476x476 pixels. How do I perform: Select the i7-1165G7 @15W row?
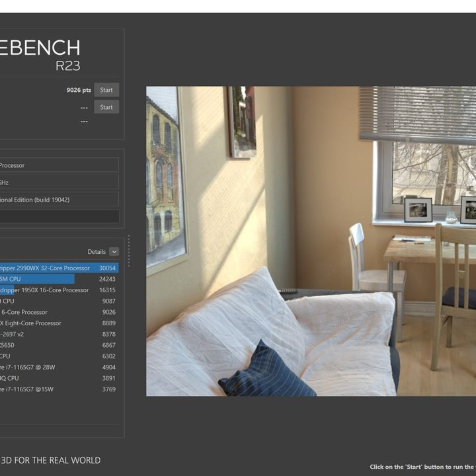pos(59,389)
